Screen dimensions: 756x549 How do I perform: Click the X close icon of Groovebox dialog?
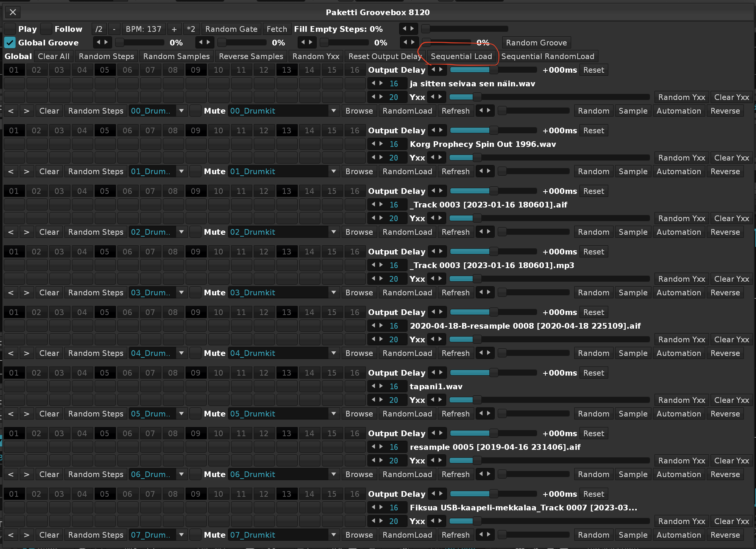tap(12, 12)
